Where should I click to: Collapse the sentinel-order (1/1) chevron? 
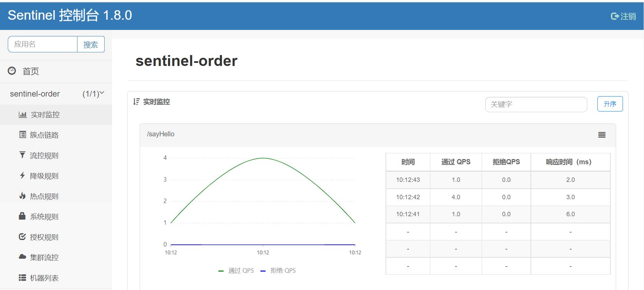coord(102,92)
